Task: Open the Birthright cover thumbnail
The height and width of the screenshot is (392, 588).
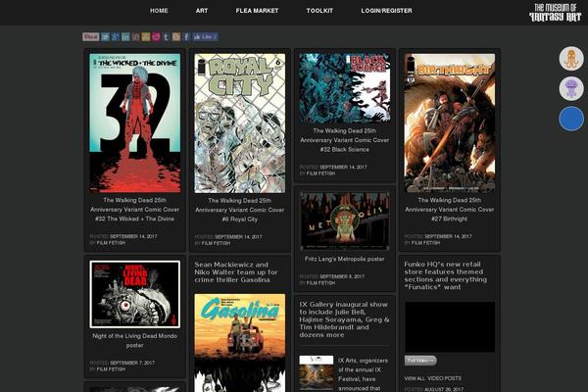Action: (450, 123)
